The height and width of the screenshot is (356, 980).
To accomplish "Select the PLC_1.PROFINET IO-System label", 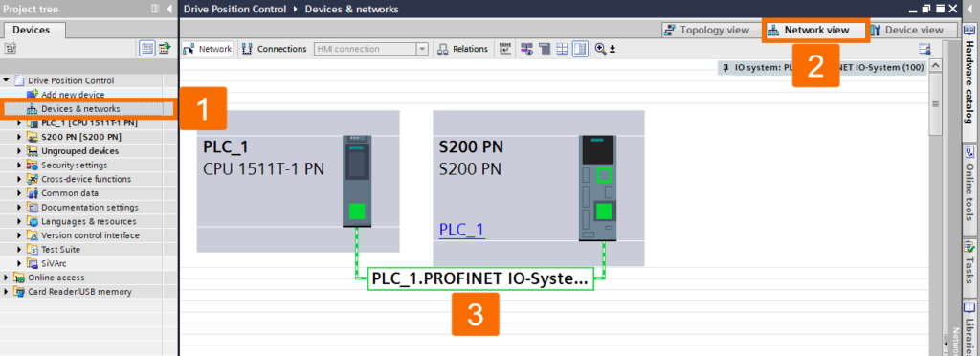I will point(480,279).
